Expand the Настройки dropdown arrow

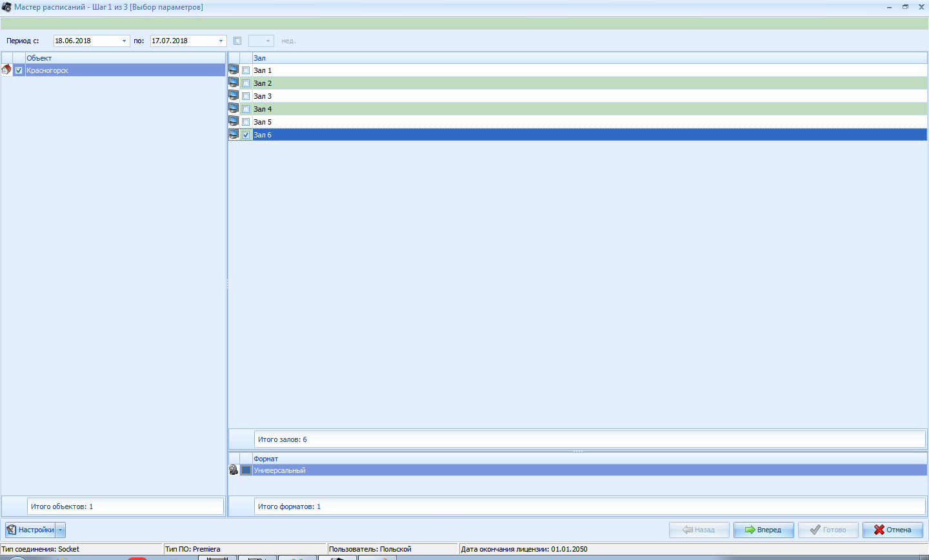61,530
